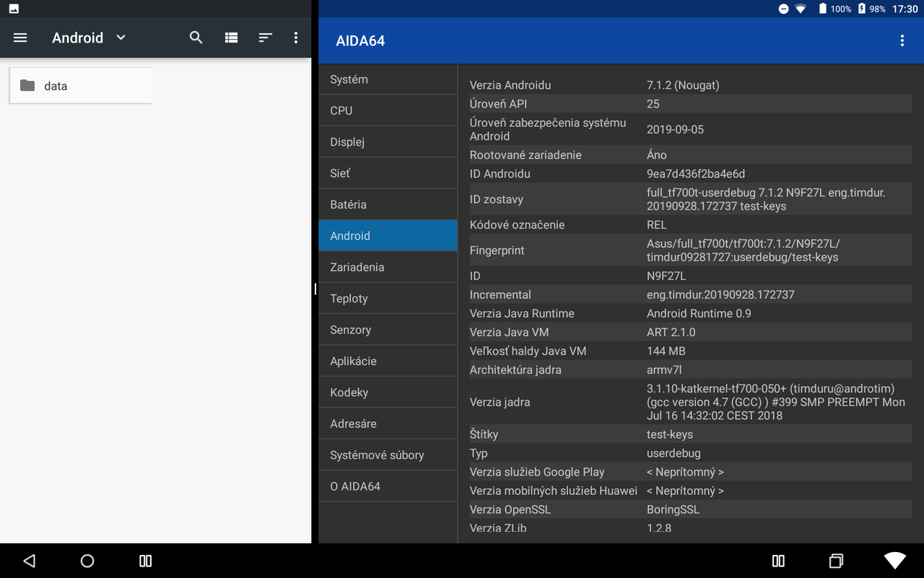Select Incremental value eng.timdur.20190928.172737

[x=720, y=295]
